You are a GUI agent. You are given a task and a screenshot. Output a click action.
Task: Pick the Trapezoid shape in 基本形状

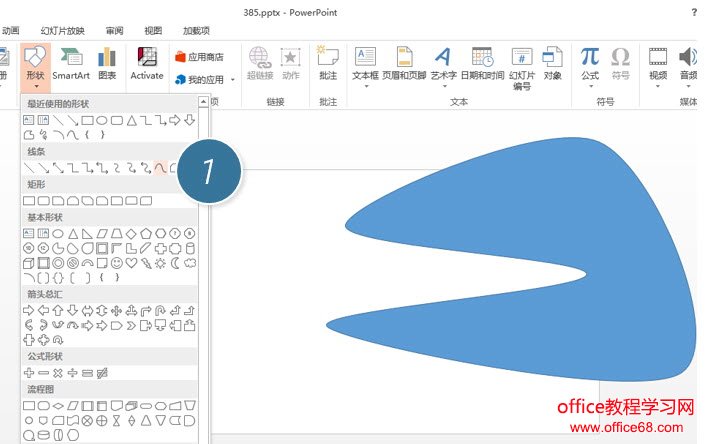click(116, 233)
